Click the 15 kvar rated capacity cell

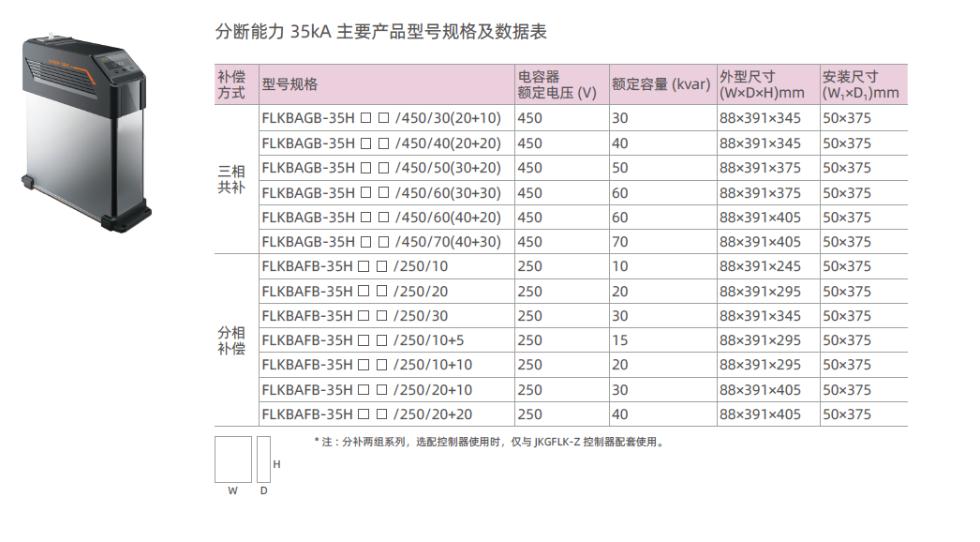(620, 340)
